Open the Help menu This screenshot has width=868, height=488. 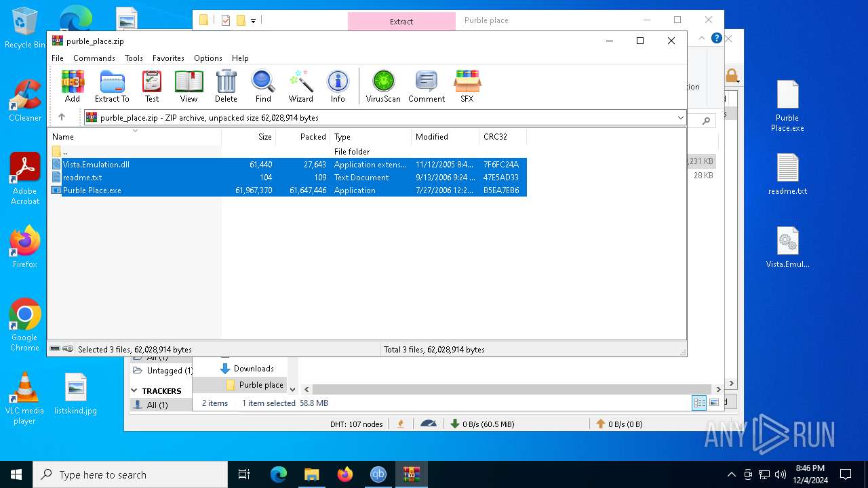click(240, 58)
